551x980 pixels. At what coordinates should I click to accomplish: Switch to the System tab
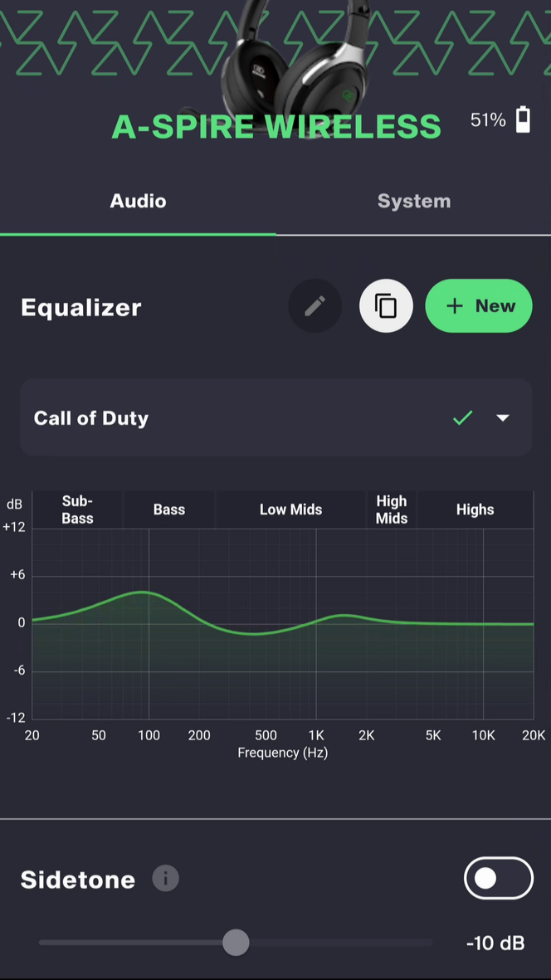[x=413, y=202]
